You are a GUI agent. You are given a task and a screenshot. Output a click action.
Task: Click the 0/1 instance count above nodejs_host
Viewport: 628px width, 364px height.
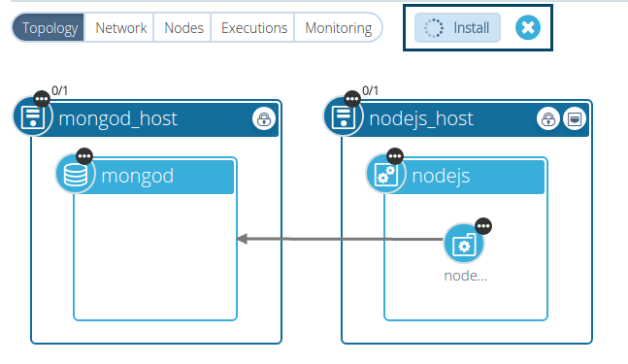coord(370,90)
